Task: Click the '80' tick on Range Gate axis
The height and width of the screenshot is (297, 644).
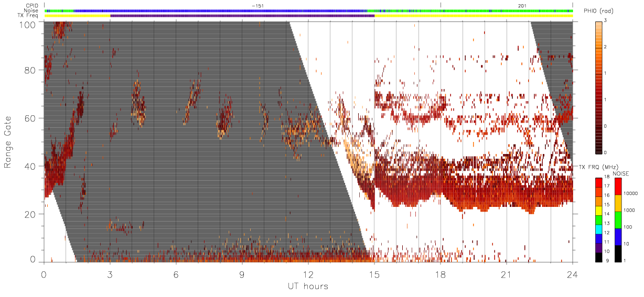Action: coord(30,70)
